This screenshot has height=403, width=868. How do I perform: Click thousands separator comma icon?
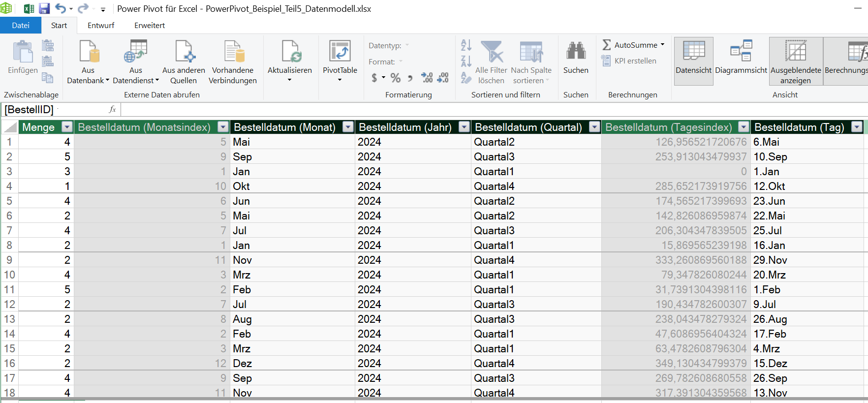coord(410,78)
